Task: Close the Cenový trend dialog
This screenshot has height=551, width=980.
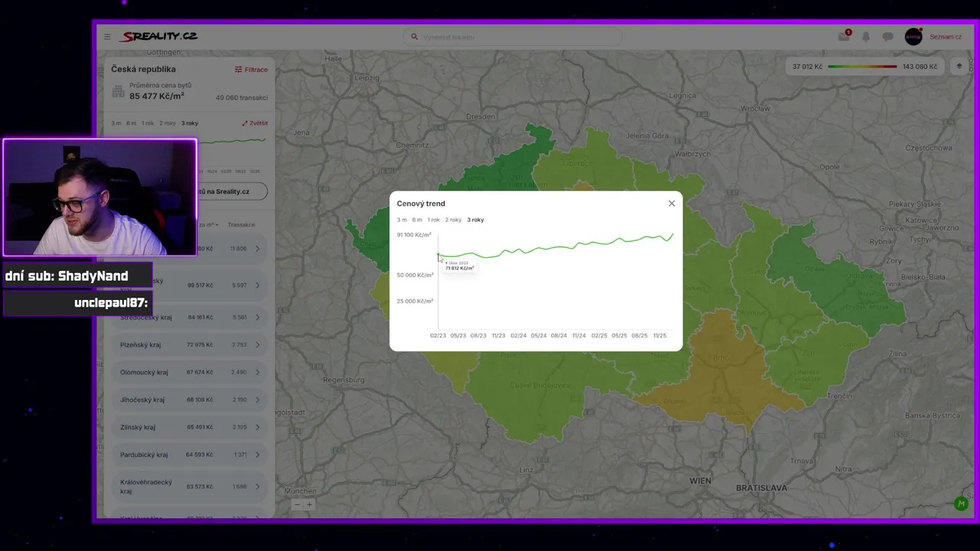Action: pos(671,204)
